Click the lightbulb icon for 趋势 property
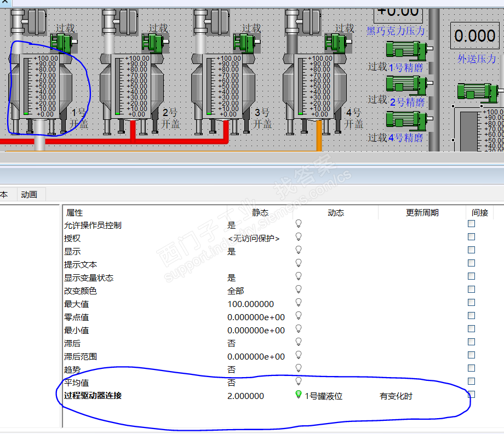The width and height of the screenshot is (504, 434). [x=298, y=368]
